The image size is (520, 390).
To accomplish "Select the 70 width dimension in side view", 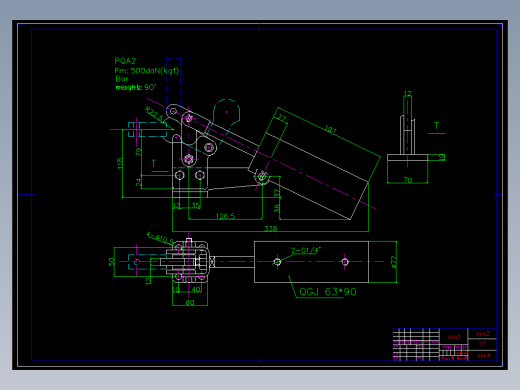I will (x=408, y=180).
